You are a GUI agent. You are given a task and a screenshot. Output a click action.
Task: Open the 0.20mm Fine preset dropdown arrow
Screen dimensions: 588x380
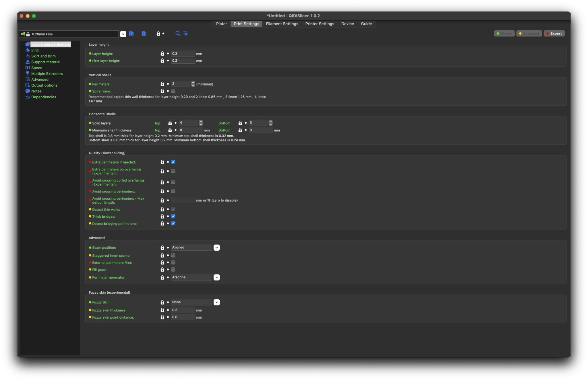pyautogui.click(x=123, y=34)
